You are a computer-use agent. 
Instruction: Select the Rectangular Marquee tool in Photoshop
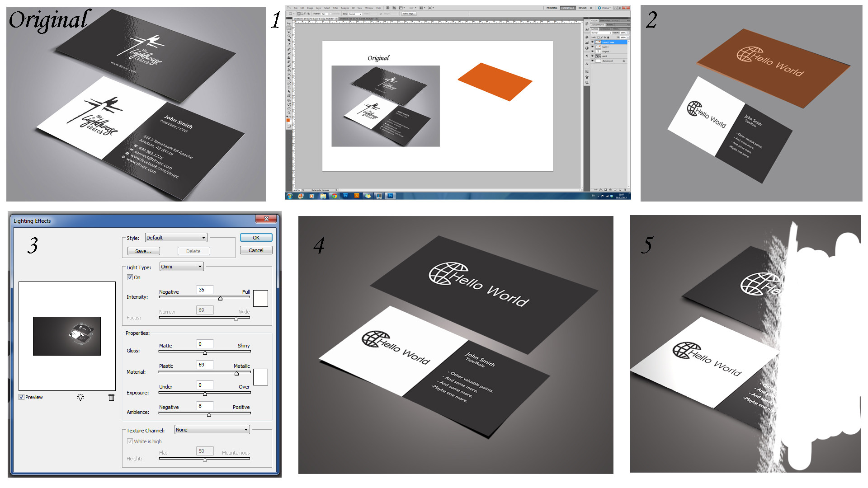(x=289, y=28)
